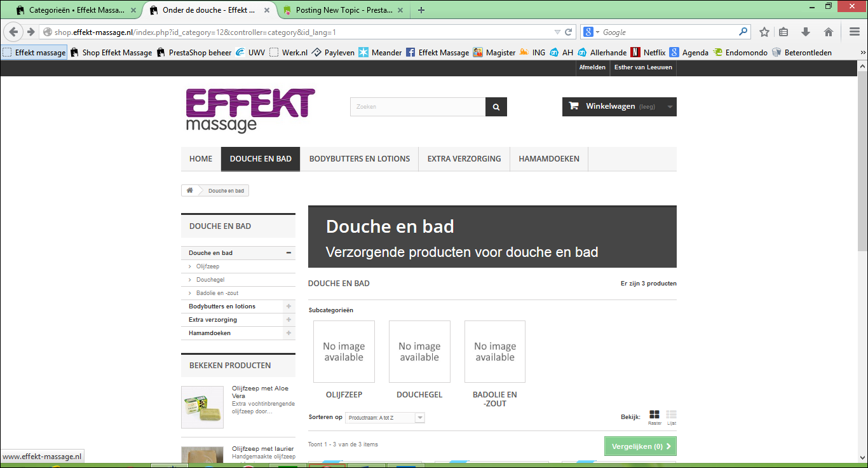The image size is (868, 468).
Task: Open the Allerhande bookmark
Action: (x=602, y=53)
